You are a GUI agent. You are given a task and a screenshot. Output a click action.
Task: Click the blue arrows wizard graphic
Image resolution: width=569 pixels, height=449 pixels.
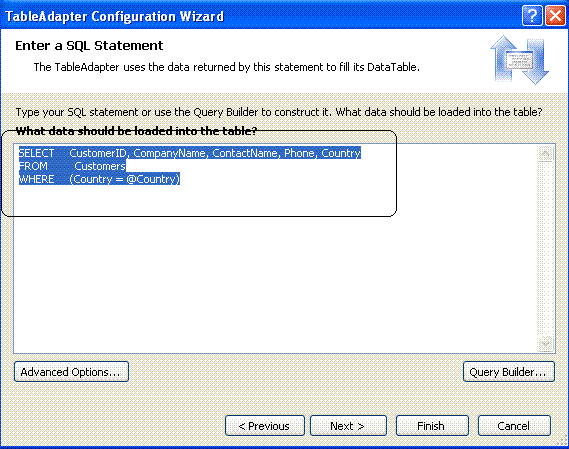pyautogui.click(x=519, y=60)
